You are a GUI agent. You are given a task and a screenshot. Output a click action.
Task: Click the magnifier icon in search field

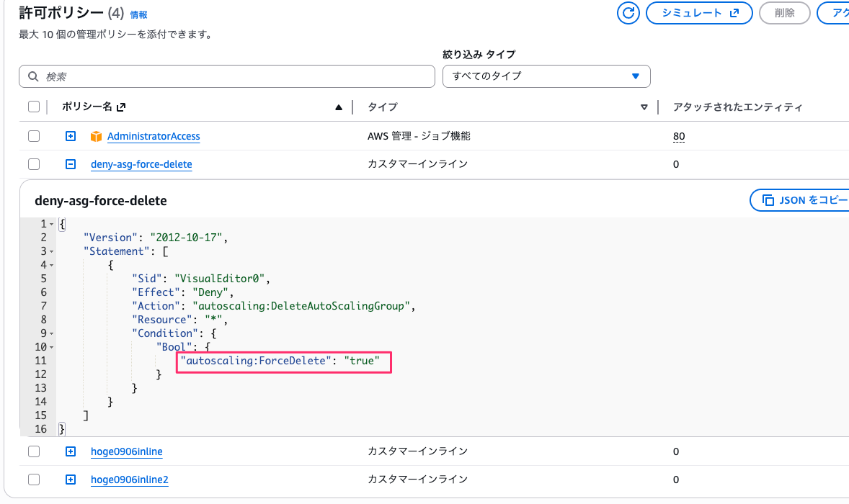[x=33, y=76]
